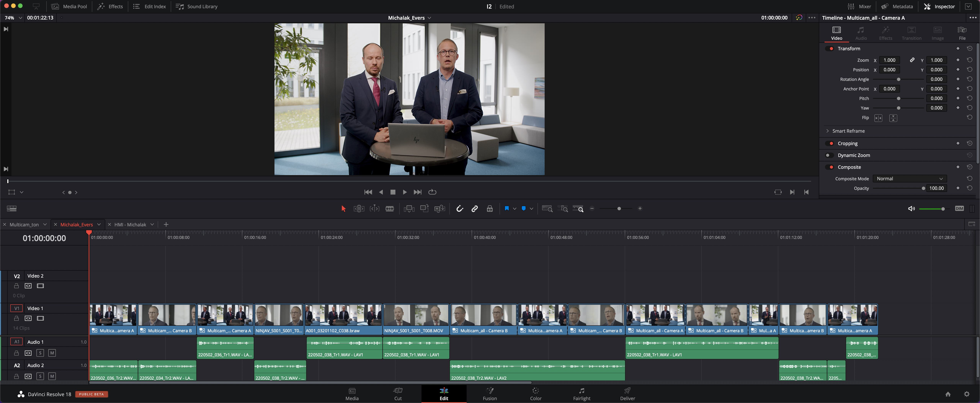Open the Edit Index panel
The width and height of the screenshot is (980, 403).
coord(149,6)
